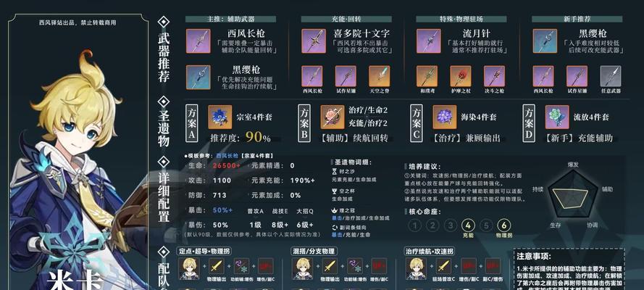Click the 定点·超导·物理拐 team label
Viewport: 644px width, 290px height.
pos(201,251)
